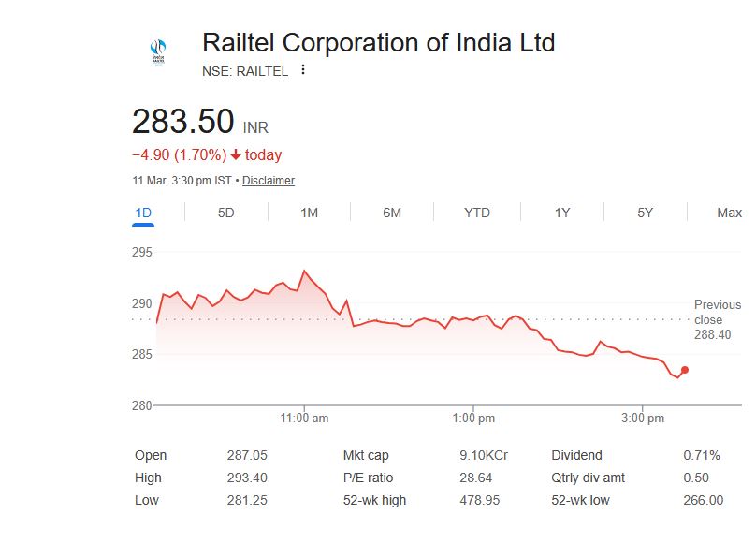Switch to the 1M chart tab
The width and height of the screenshot is (756, 544).
click(309, 213)
